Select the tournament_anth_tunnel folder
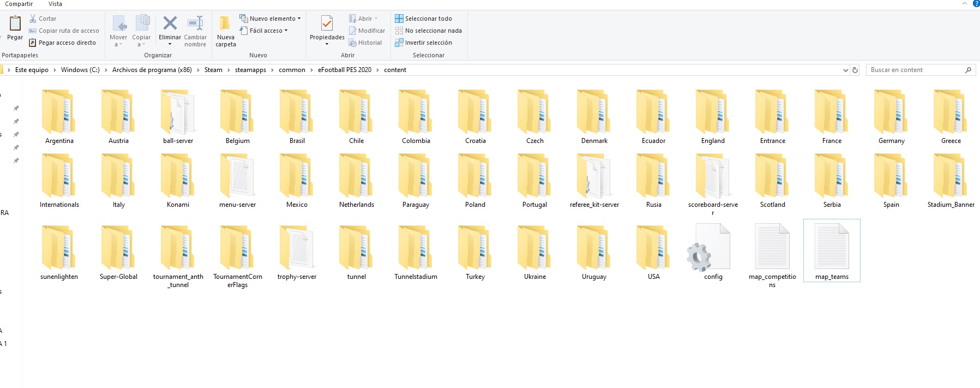980x388 pixels. [x=178, y=256]
